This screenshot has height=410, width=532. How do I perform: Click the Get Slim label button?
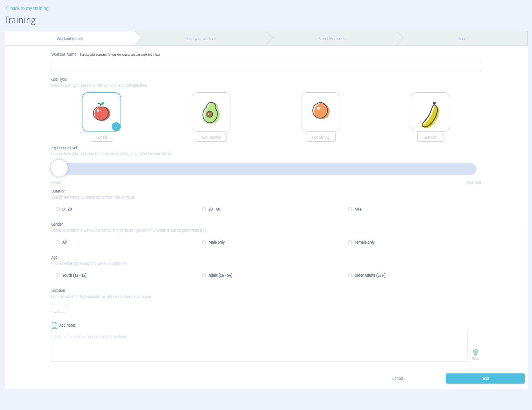click(x=430, y=137)
